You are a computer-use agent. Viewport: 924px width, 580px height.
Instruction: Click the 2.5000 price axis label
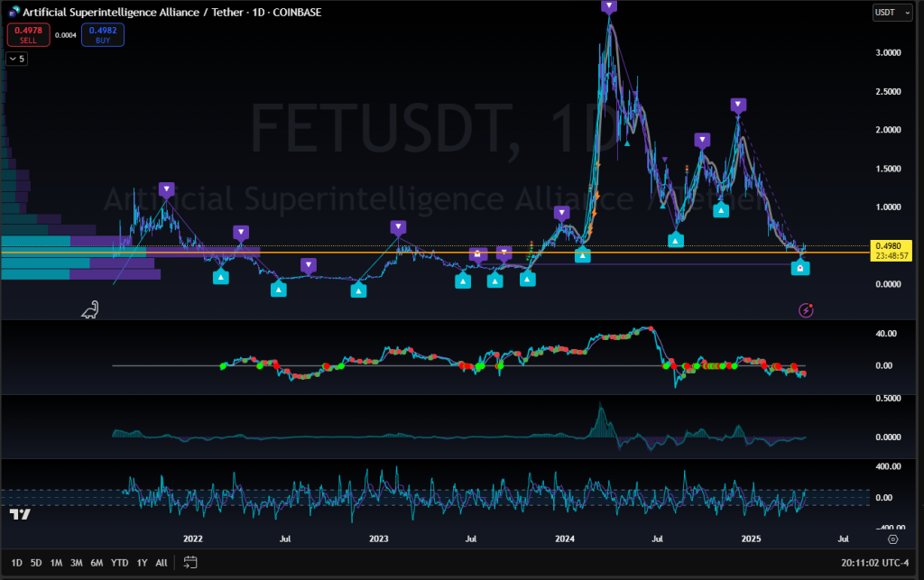(x=888, y=91)
